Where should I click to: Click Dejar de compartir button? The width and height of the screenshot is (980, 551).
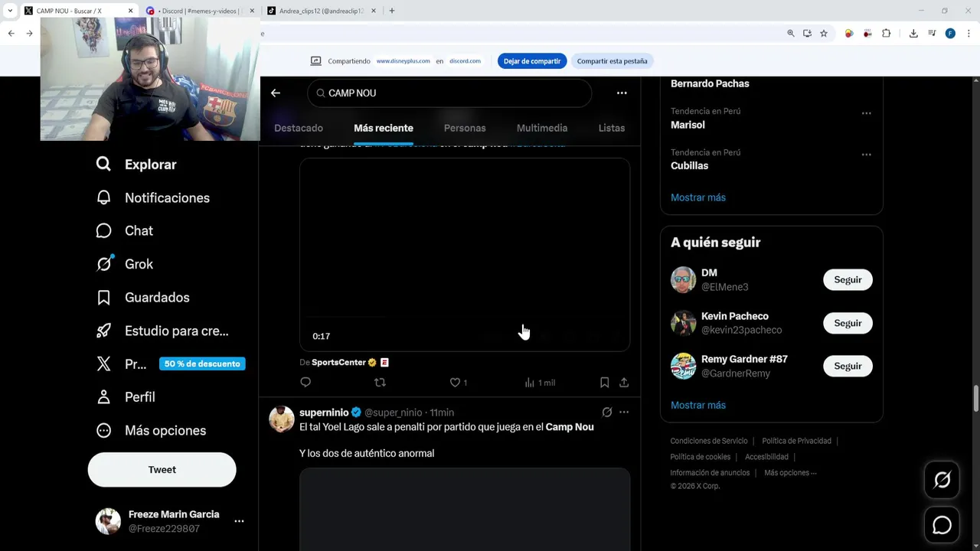[532, 61]
